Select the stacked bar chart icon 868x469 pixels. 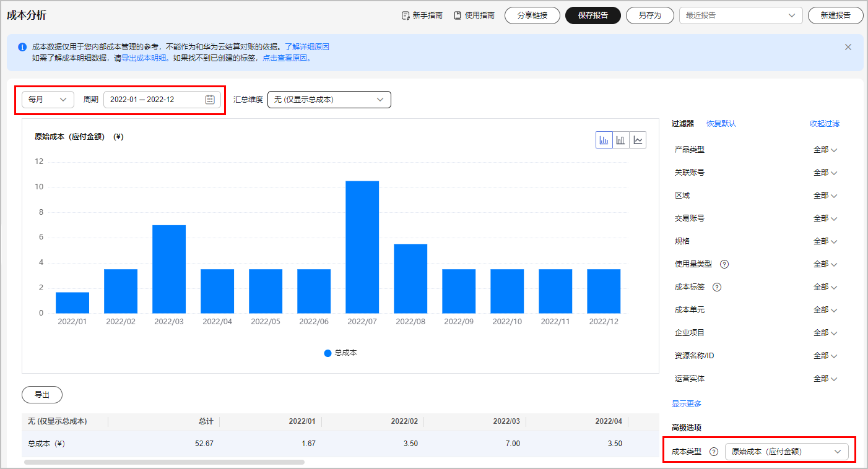[621, 140]
